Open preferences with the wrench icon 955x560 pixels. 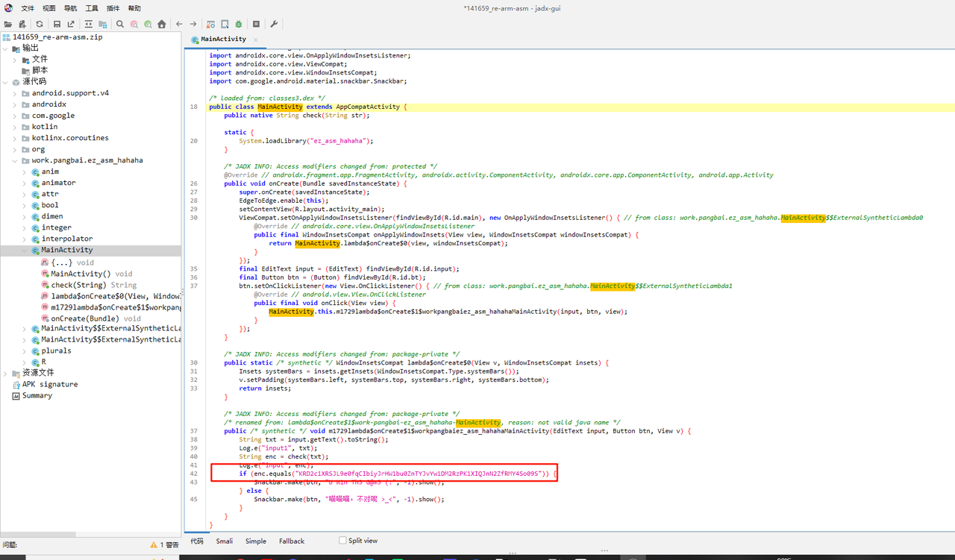pyautogui.click(x=274, y=24)
